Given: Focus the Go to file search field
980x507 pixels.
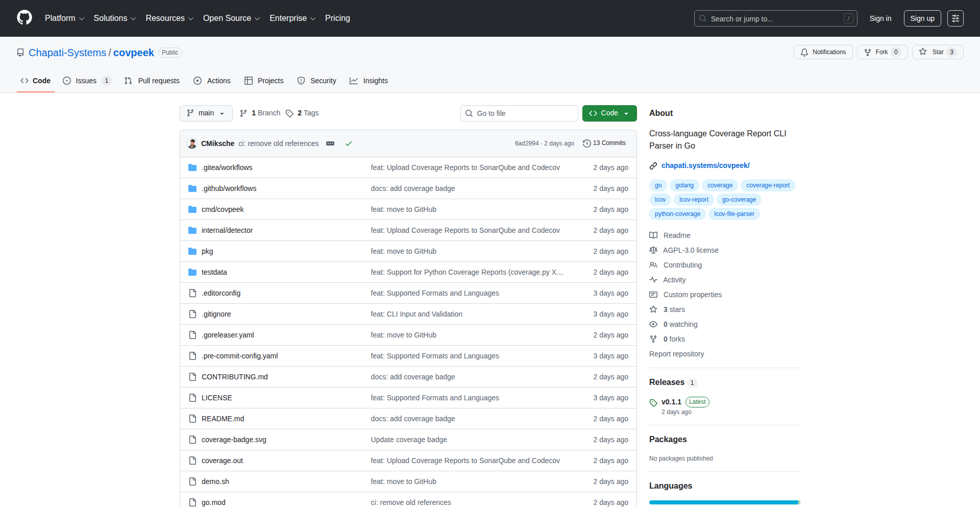Looking at the screenshot, I should (x=519, y=113).
